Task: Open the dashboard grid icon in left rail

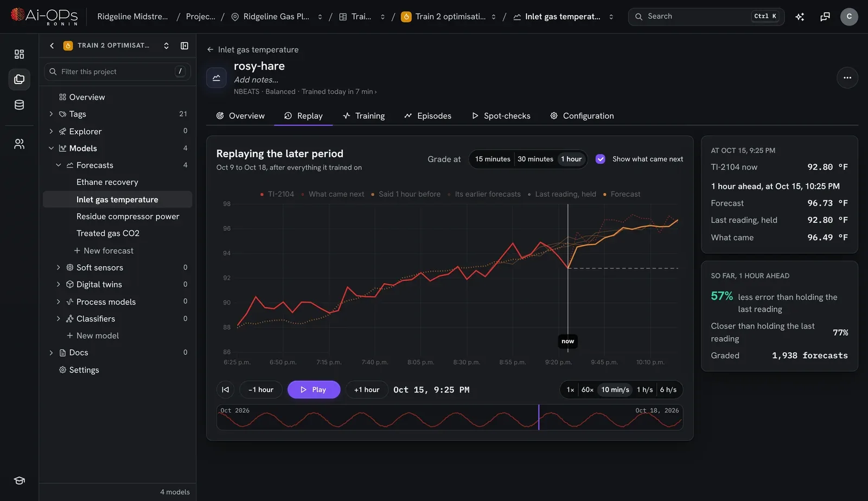Action: tap(19, 54)
